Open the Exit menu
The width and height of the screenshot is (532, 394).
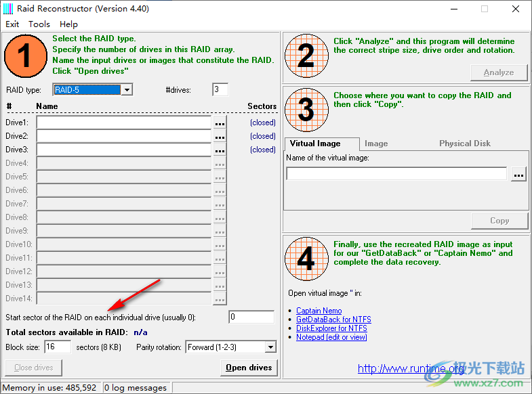(x=12, y=24)
